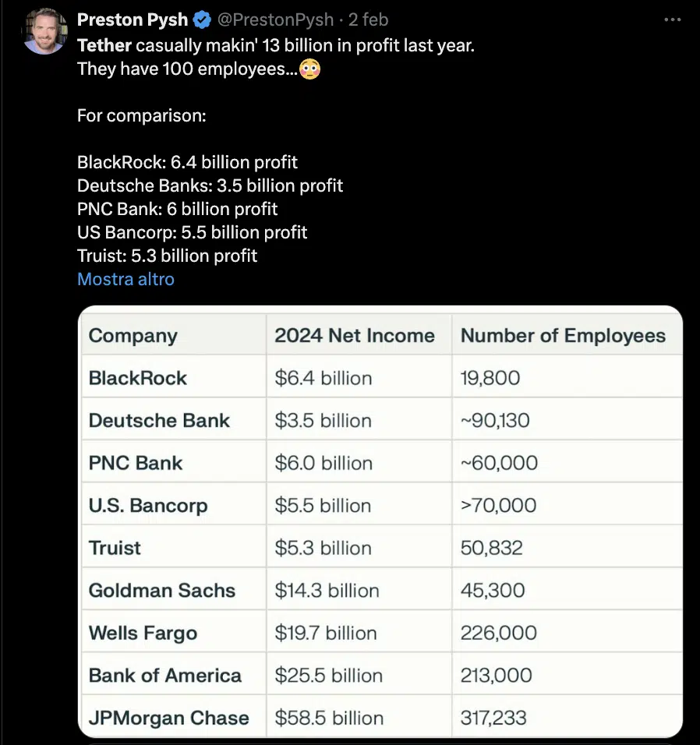Click the bold 'Tether' word in tweet

(104, 45)
